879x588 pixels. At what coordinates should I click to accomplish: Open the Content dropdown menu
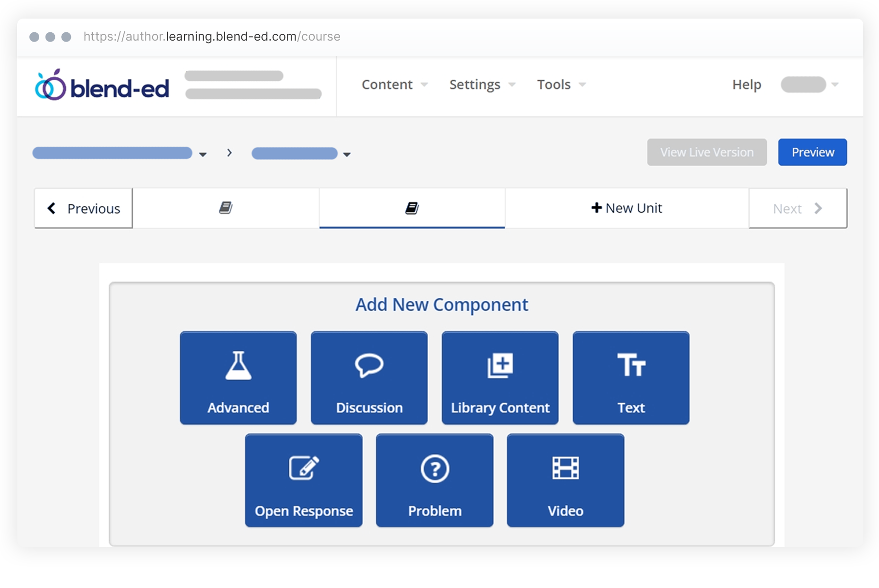394,85
